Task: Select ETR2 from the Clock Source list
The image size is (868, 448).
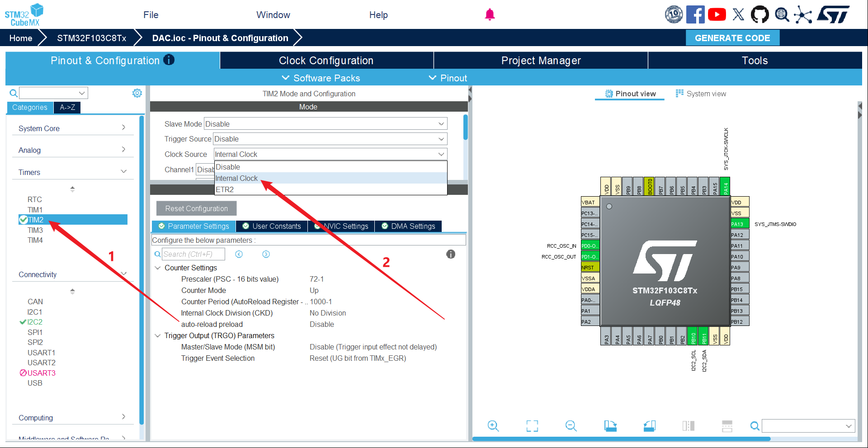Action: 330,189
